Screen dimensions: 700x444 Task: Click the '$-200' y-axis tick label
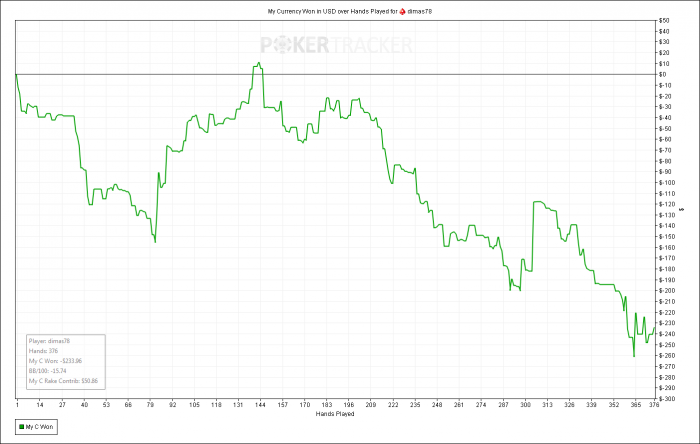click(666, 290)
